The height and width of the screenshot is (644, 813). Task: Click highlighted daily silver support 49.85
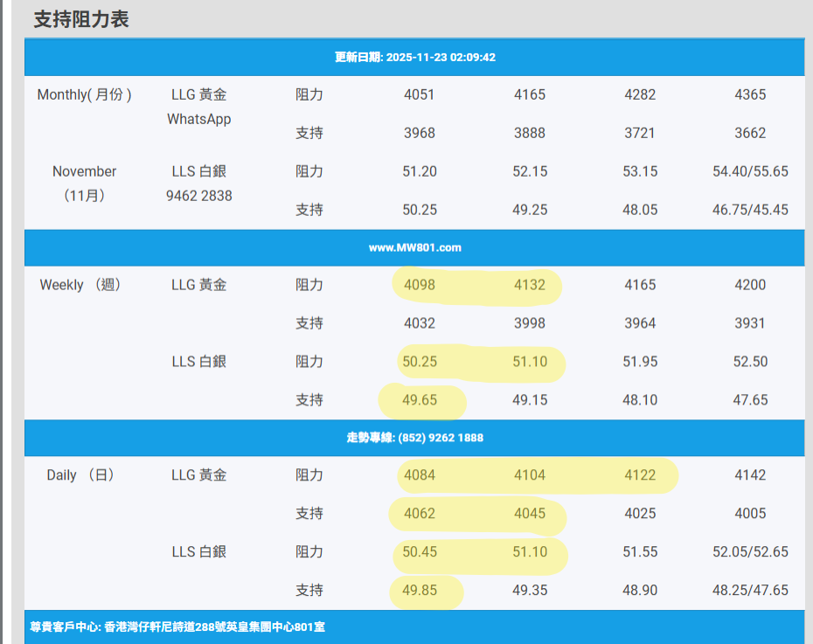click(420, 591)
